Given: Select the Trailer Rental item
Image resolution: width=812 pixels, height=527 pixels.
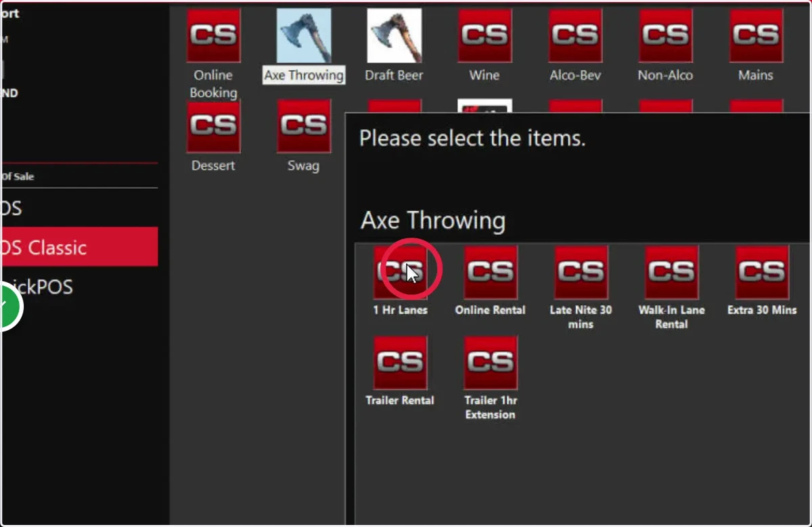Looking at the screenshot, I should 400,363.
